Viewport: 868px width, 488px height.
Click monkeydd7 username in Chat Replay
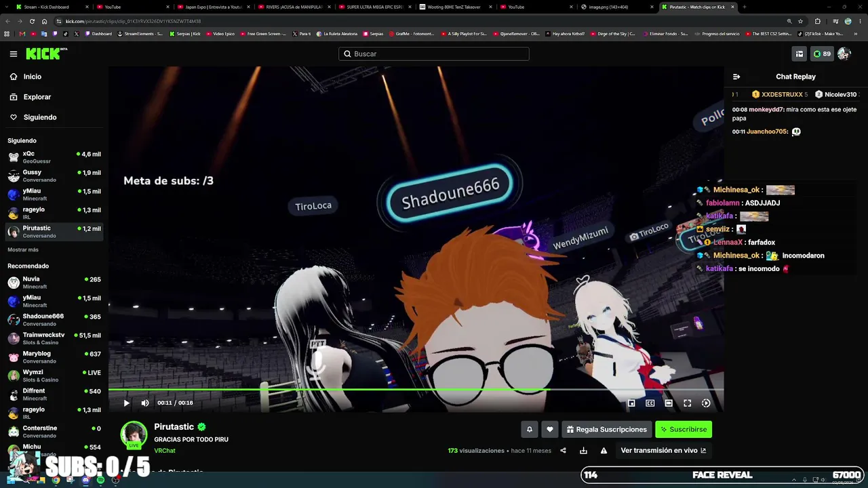[766, 109]
